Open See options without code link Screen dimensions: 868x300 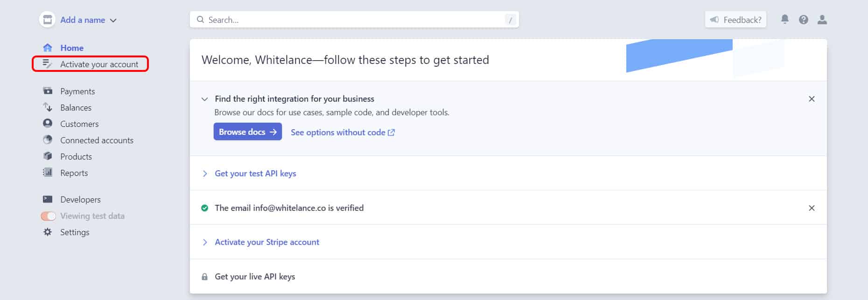pos(343,133)
